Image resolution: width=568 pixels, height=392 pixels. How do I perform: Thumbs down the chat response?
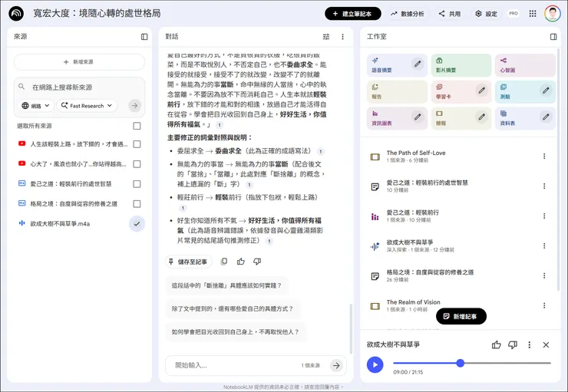tap(257, 262)
